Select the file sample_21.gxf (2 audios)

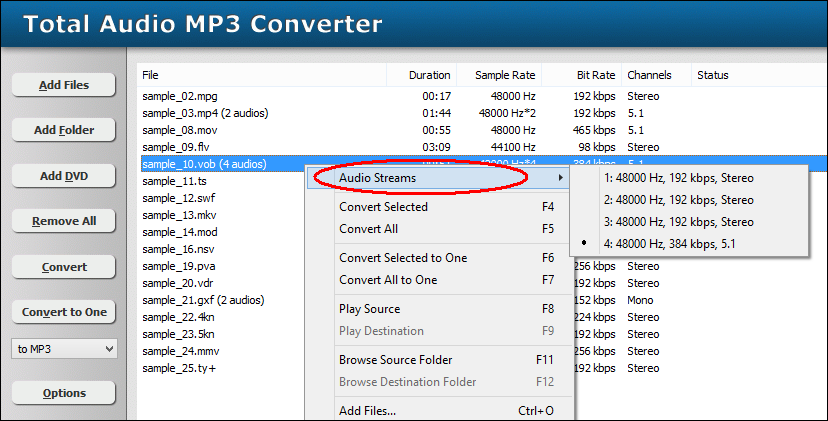tap(203, 300)
